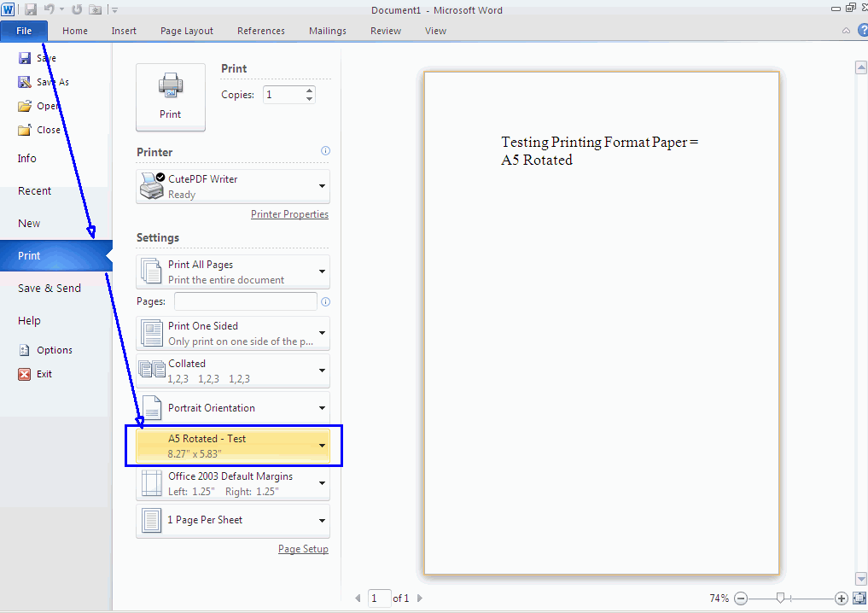The height and width of the screenshot is (613, 868).
Task: Exit Word using the Exit icon
Action: 26,374
